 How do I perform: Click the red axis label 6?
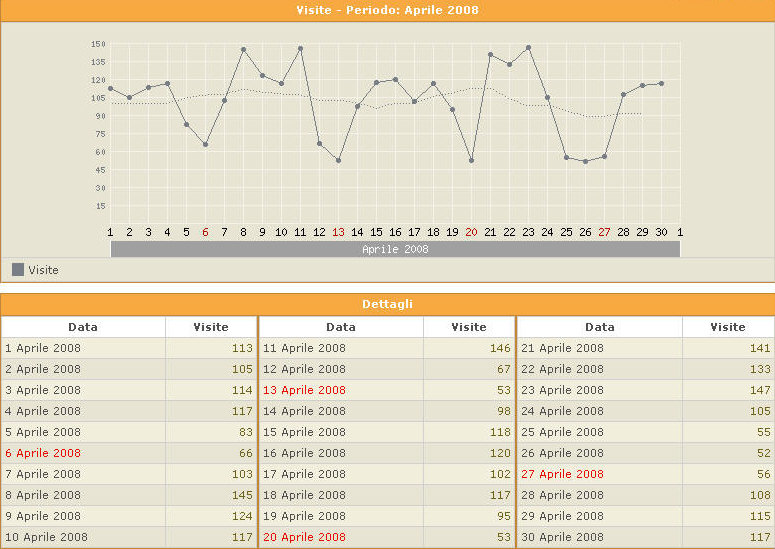(205, 232)
